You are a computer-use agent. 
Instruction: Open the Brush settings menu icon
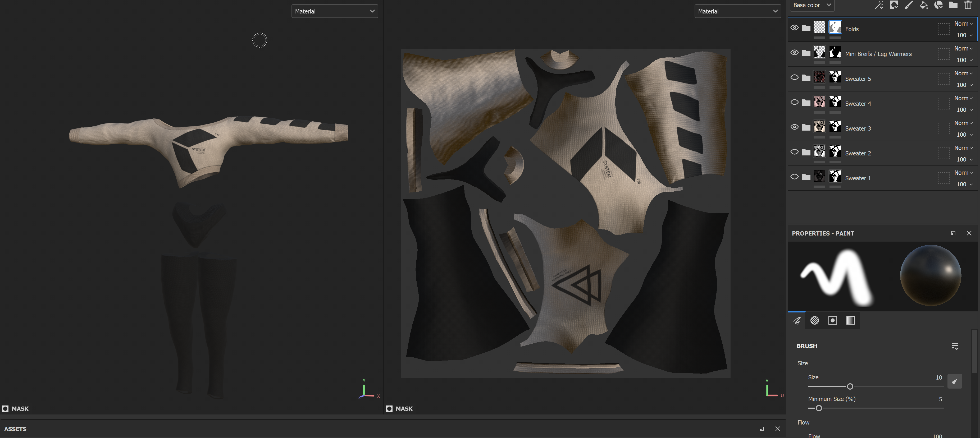coord(955,346)
